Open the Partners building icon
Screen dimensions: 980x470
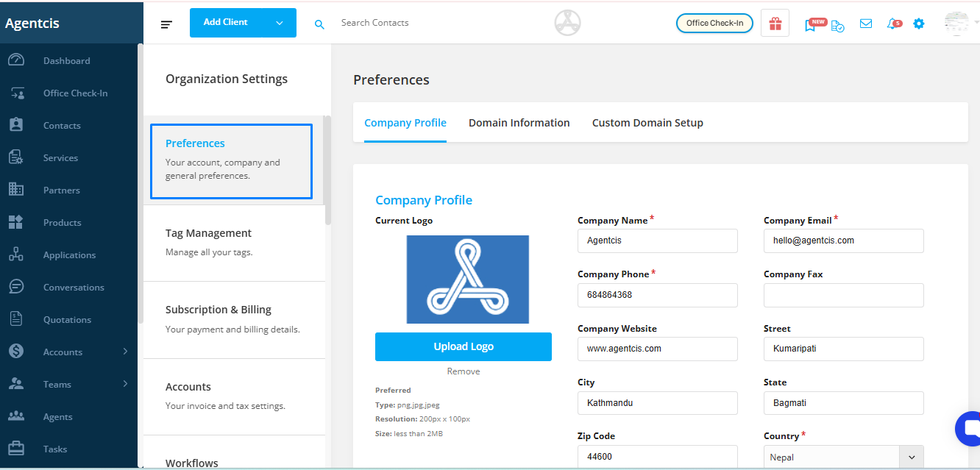coord(16,190)
